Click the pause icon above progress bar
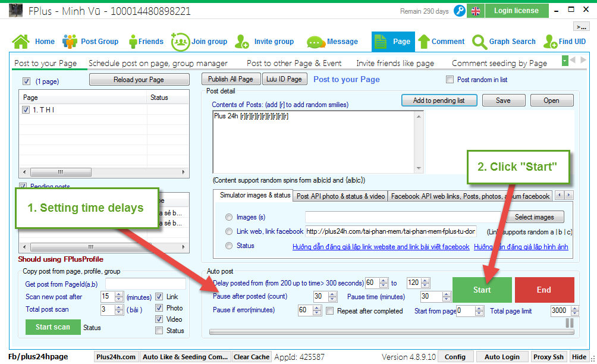Image resolution: width=597 pixels, height=364 pixels. (570, 323)
